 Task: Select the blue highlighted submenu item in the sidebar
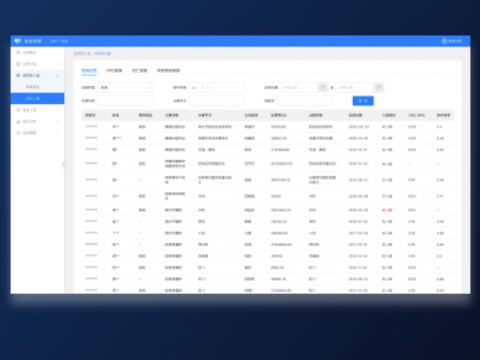[x=37, y=98]
